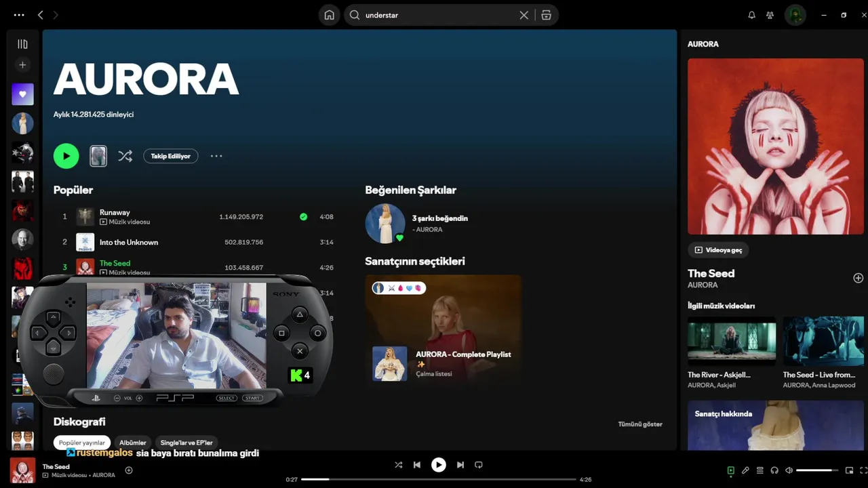Open more options dots for AURORA
This screenshot has width=868, height=488.
pos(216,156)
